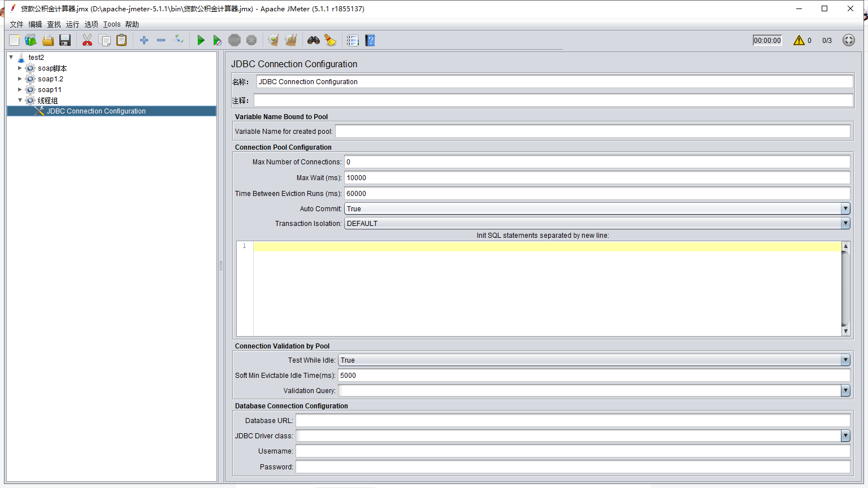Click Init SQL scrollbar up arrow

point(845,246)
